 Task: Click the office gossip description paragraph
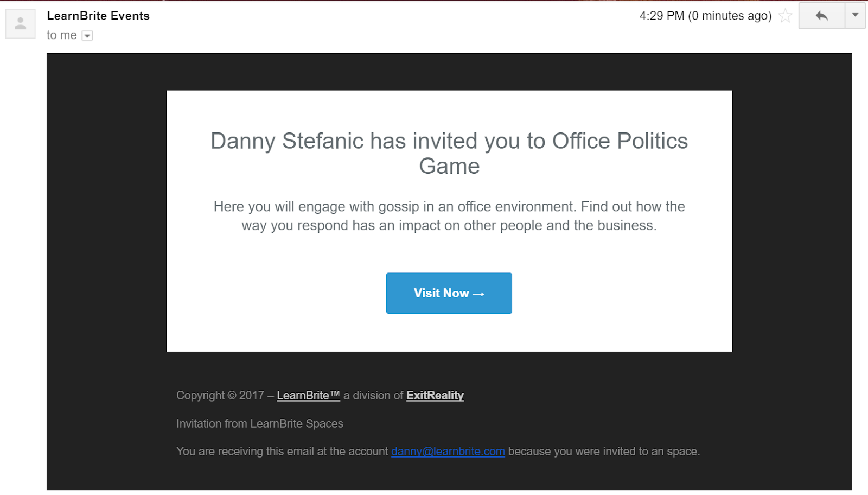[x=449, y=216]
